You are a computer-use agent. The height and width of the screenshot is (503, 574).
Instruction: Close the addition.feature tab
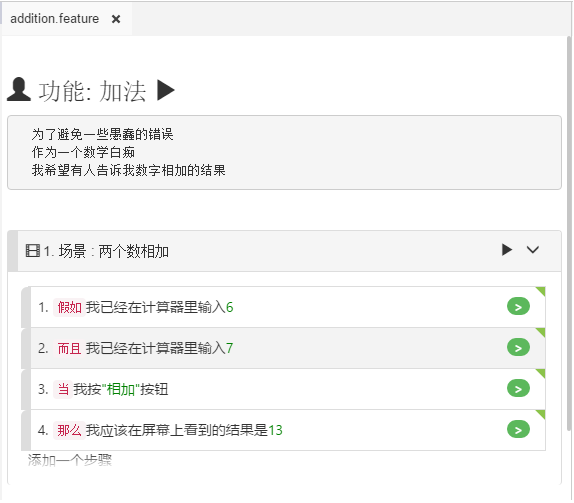116,19
